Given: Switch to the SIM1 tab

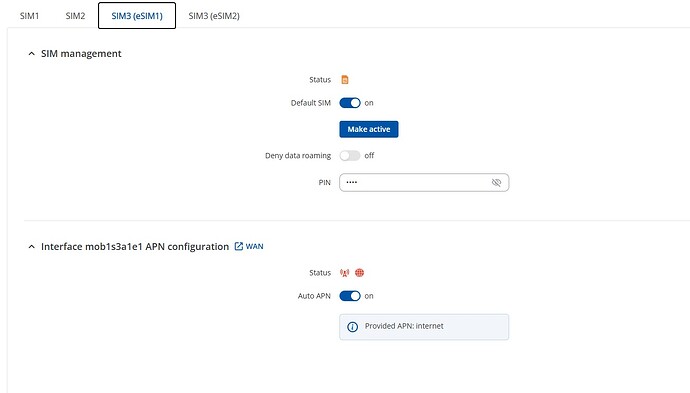Looking at the screenshot, I should (29, 16).
